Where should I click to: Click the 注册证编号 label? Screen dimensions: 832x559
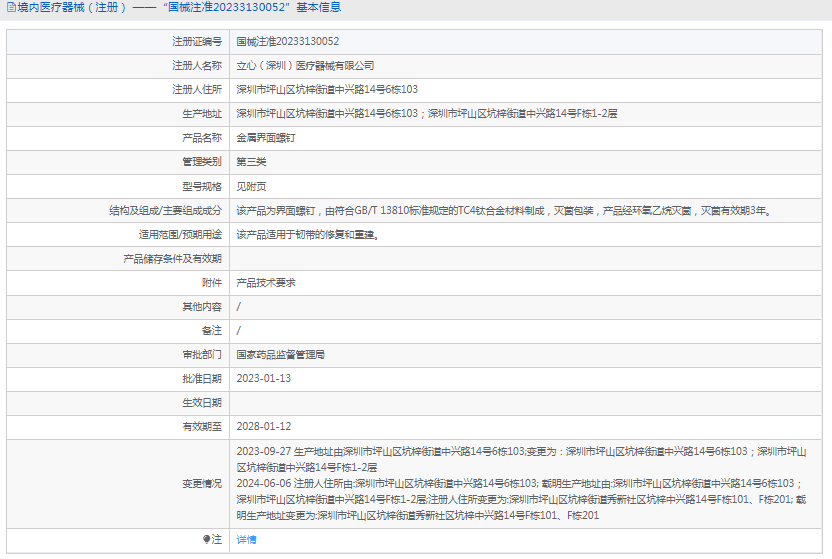(x=197, y=41)
